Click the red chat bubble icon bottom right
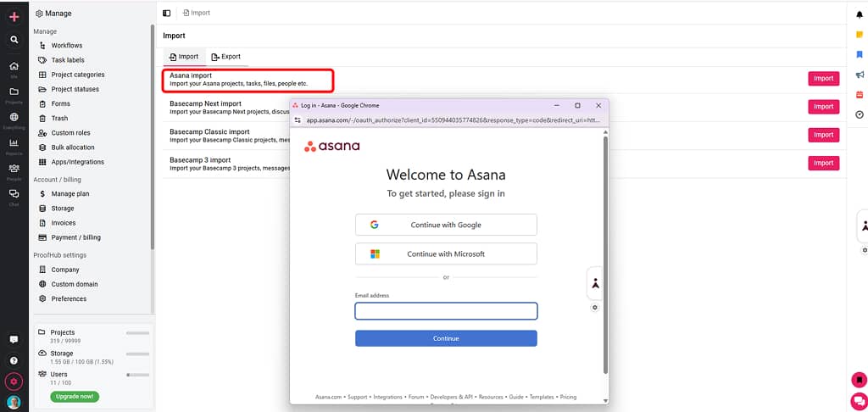 coord(860,401)
